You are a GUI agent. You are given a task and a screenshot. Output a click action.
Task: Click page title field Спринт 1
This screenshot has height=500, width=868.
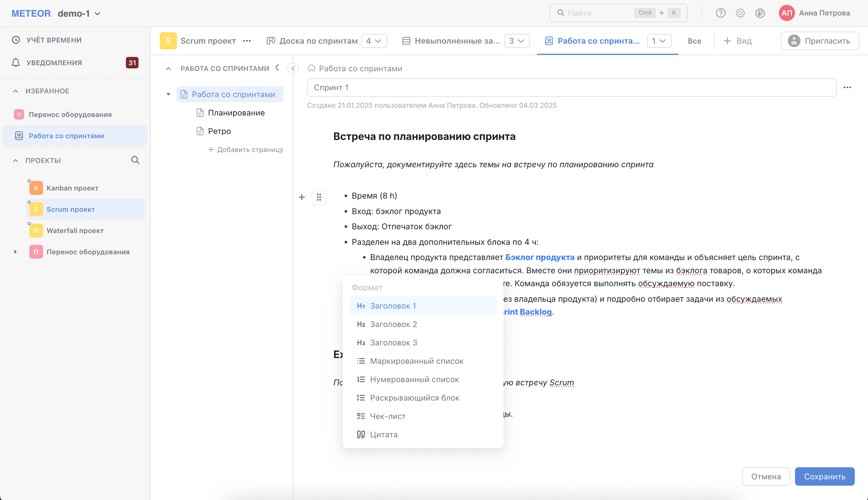pyautogui.click(x=572, y=87)
